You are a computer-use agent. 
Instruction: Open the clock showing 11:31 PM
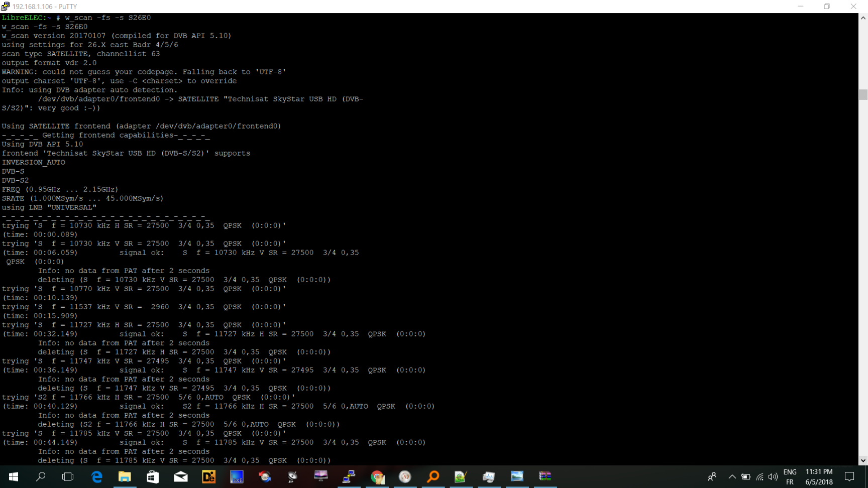pos(819,477)
